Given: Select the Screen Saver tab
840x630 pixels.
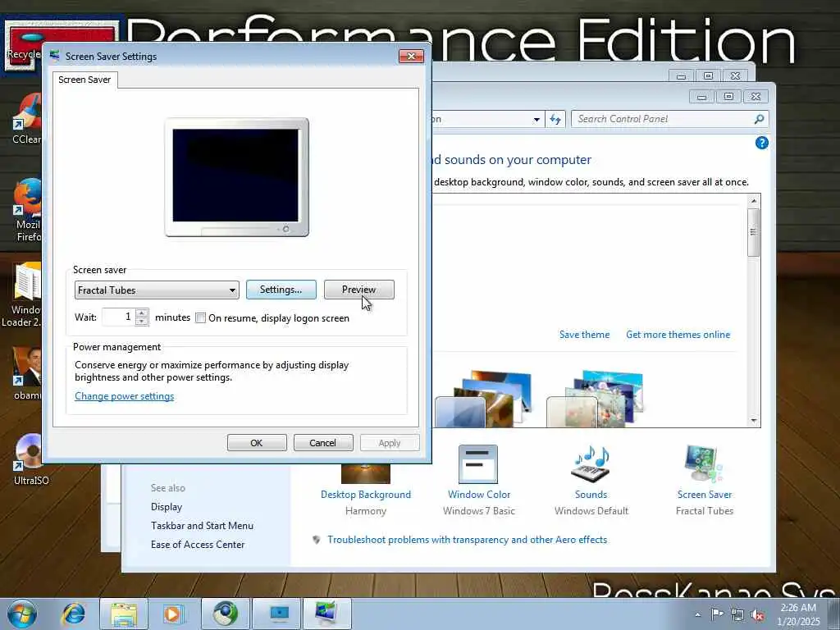Looking at the screenshot, I should (84, 80).
